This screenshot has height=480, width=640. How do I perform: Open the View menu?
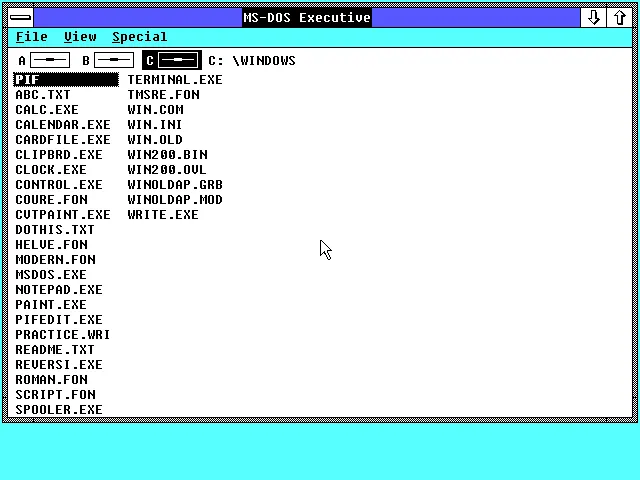click(x=80, y=37)
